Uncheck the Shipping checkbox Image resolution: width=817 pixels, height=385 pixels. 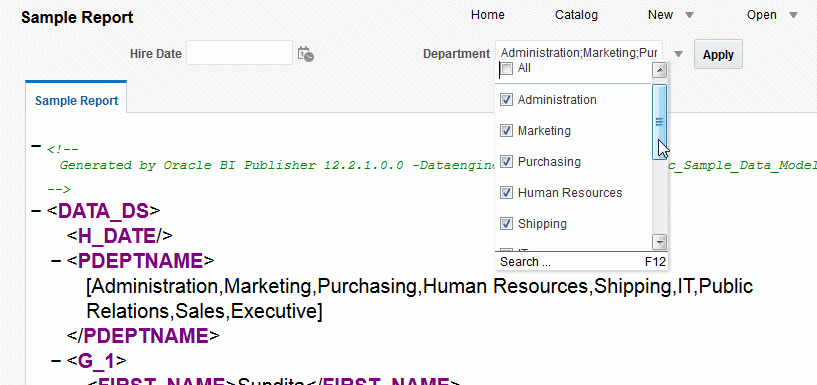pos(506,223)
